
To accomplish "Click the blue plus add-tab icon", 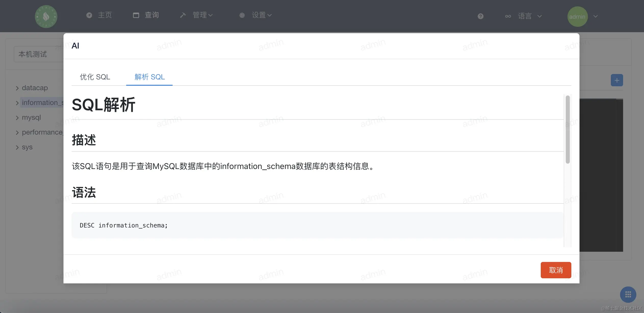I will pos(617,80).
